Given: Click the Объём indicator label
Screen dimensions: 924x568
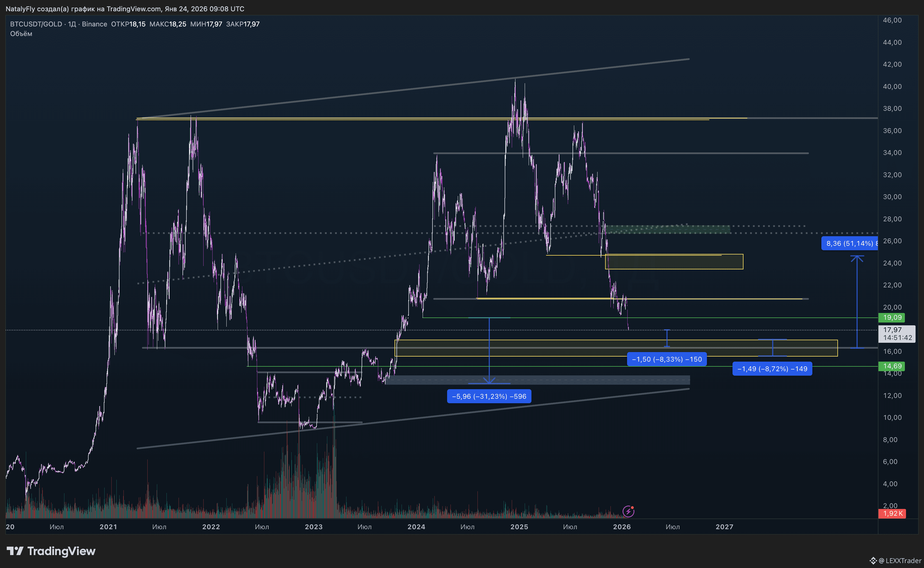Looking at the screenshot, I should [21, 34].
